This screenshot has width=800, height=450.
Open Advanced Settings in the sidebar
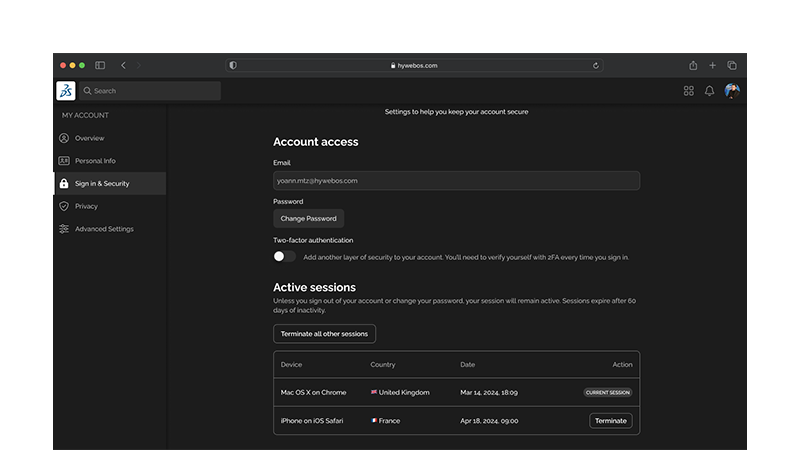pos(104,229)
